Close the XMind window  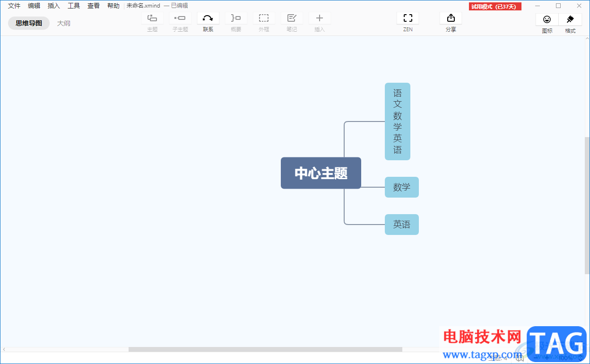click(x=579, y=6)
